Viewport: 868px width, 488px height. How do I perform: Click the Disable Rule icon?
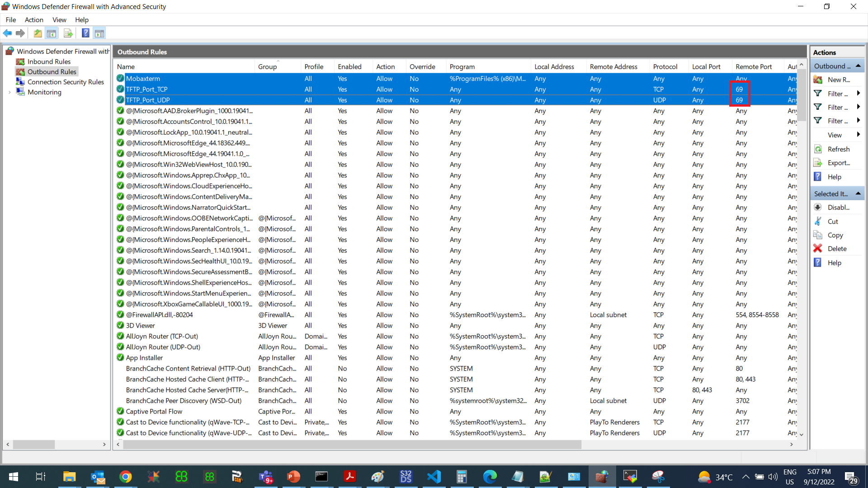click(818, 207)
